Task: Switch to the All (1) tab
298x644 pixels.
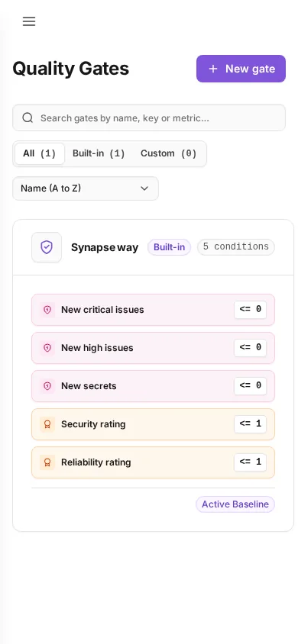Action: coord(40,153)
